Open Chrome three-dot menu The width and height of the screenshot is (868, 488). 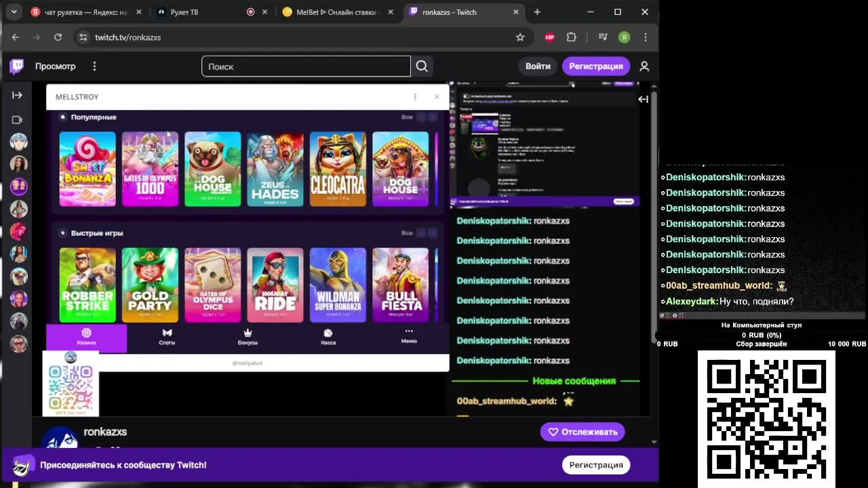646,37
